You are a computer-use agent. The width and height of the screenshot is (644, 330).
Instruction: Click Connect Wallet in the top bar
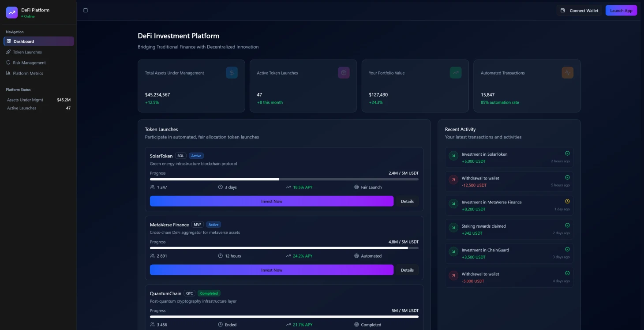point(579,10)
